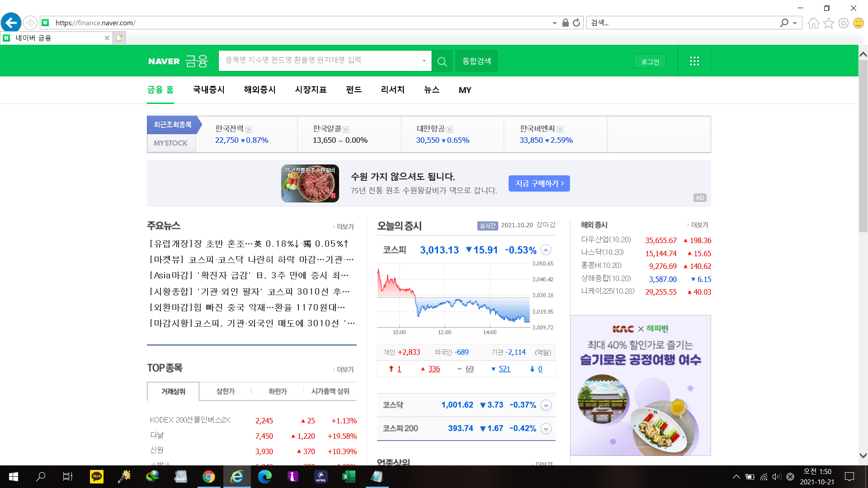This screenshot has width=868, height=488.
Task: Click the 로그인 button
Action: [650, 61]
